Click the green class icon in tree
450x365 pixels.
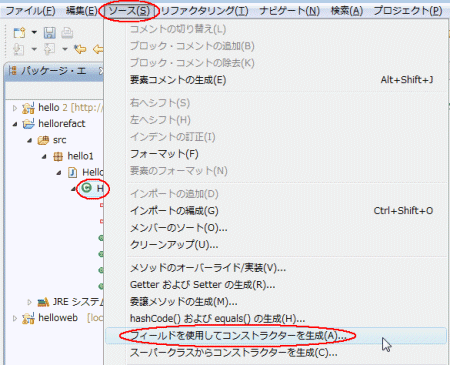coord(86,188)
